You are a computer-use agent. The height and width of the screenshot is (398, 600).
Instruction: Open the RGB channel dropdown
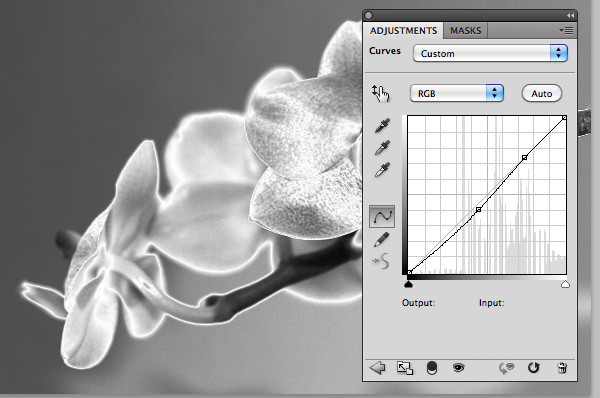point(457,93)
